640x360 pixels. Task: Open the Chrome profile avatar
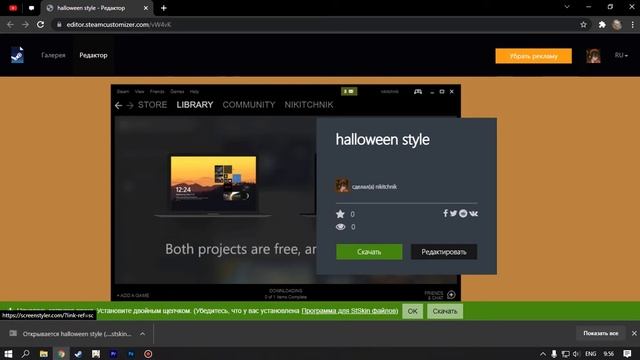[617, 24]
